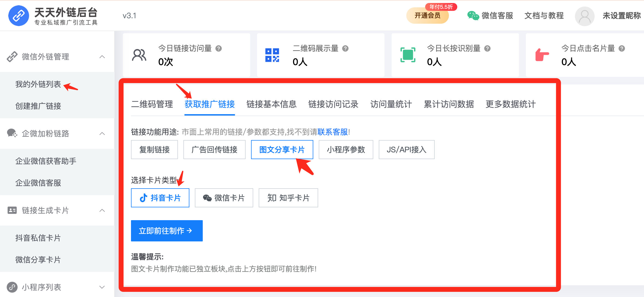The width and height of the screenshot is (644, 297).
Task: Click the green scan-recognition icon
Action: 408,55
